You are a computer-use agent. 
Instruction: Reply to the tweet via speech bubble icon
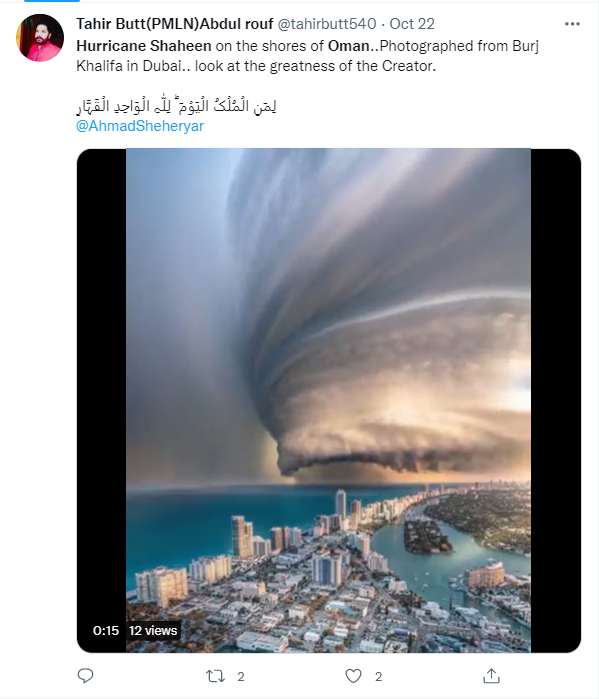coord(85,676)
